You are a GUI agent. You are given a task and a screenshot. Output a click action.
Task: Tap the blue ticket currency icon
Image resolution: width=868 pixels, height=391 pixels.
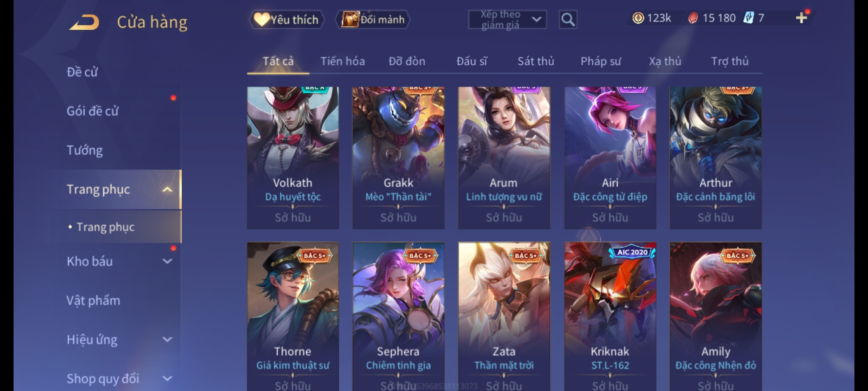click(748, 18)
